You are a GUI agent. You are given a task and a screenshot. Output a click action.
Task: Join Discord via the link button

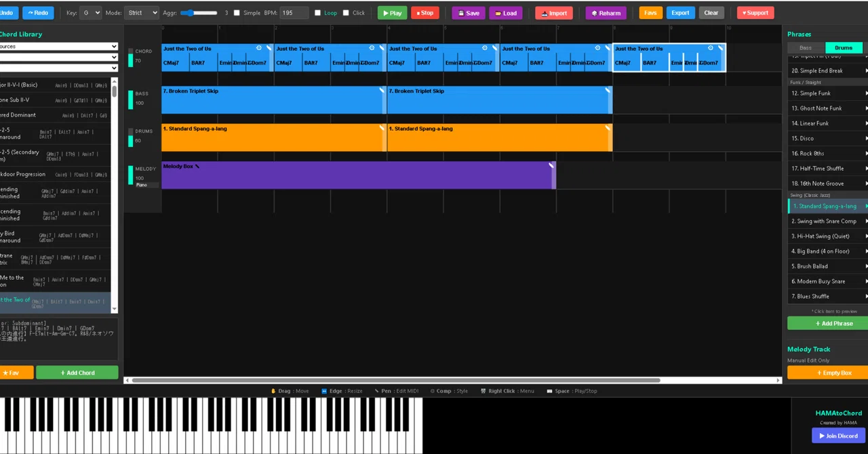click(x=839, y=436)
